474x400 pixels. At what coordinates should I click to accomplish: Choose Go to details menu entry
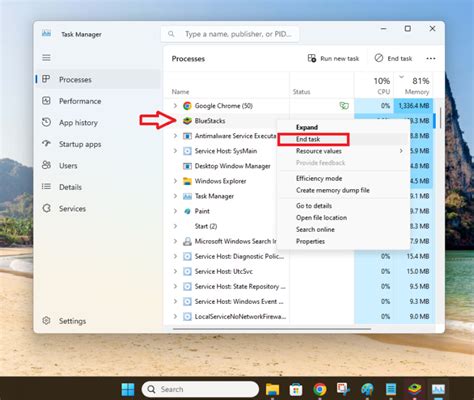click(343, 206)
